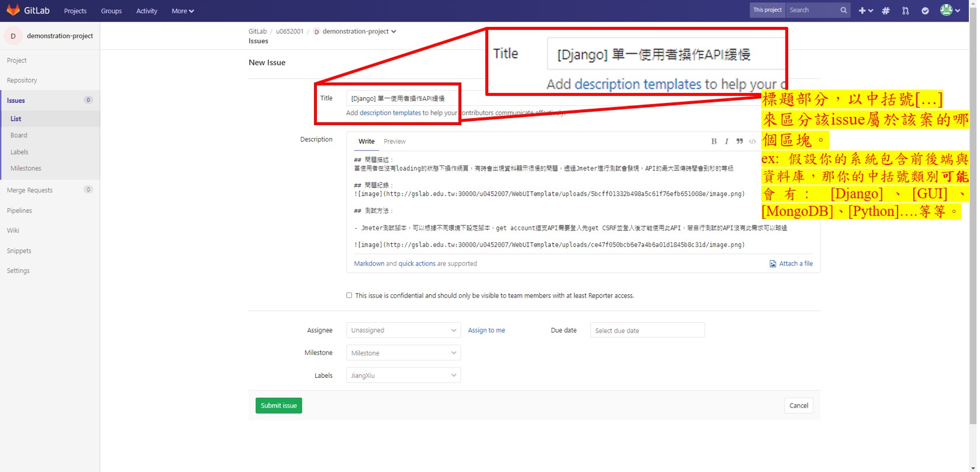
Task: Attach a file to description
Action: (791, 264)
